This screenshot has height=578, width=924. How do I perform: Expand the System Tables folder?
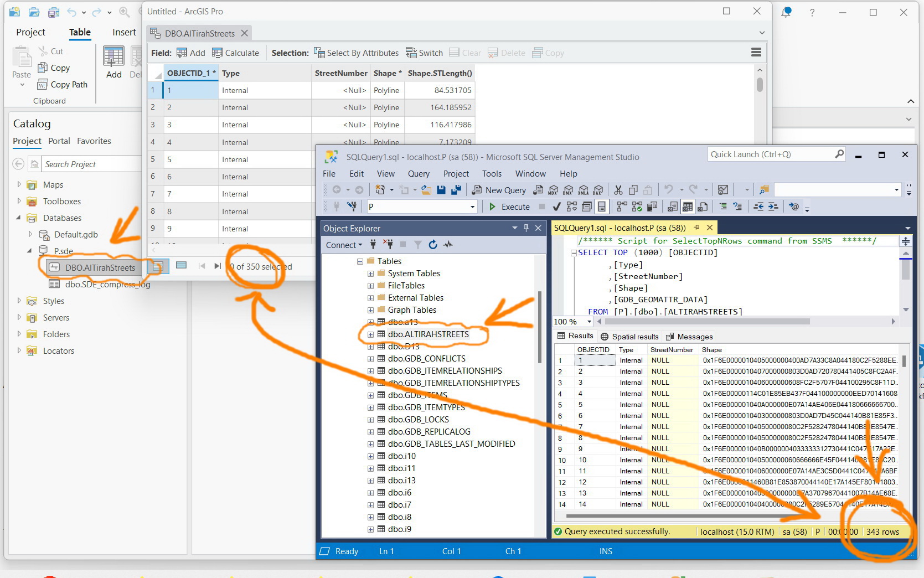click(x=370, y=273)
